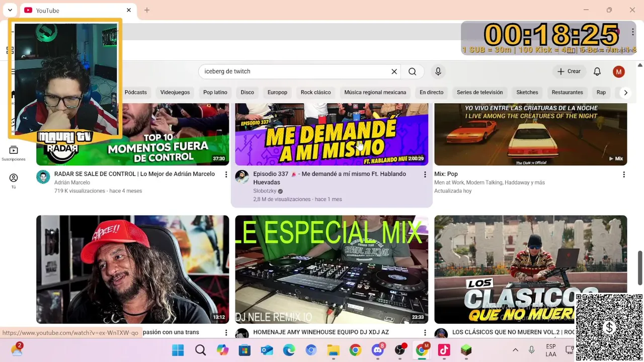Show more filter chips with right arrow
The width and height of the screenshot is (644, 362).
625,93
